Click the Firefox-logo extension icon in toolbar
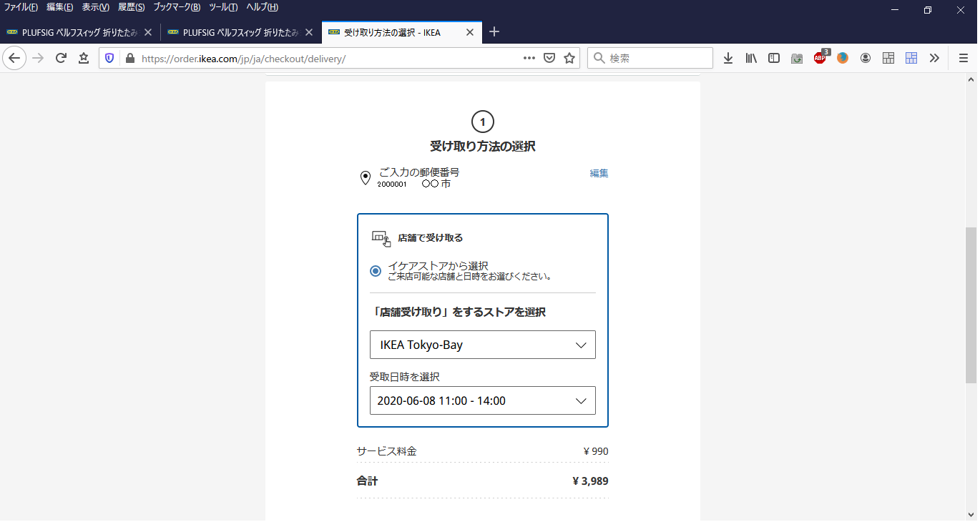This screenshot has width=980, height=522. 843,59
